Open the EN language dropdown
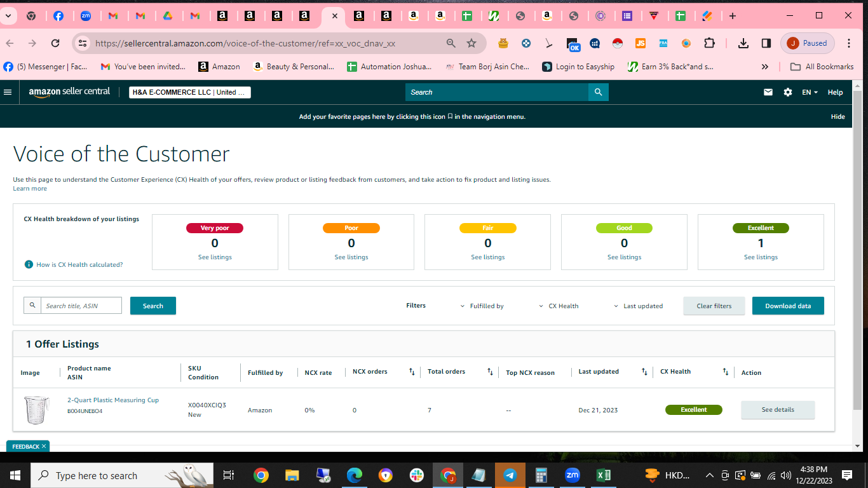 pos(810,92)
